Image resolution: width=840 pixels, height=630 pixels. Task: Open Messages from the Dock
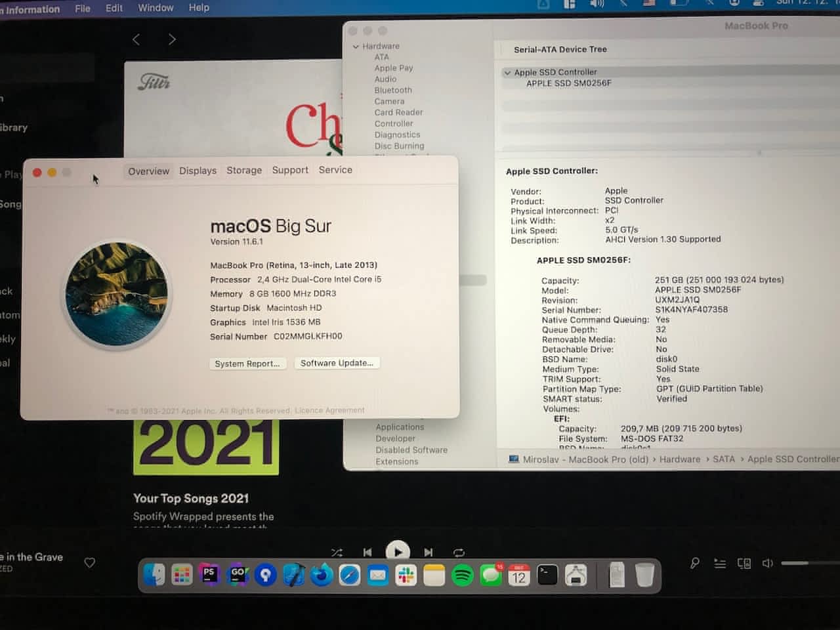pos(491,576)
